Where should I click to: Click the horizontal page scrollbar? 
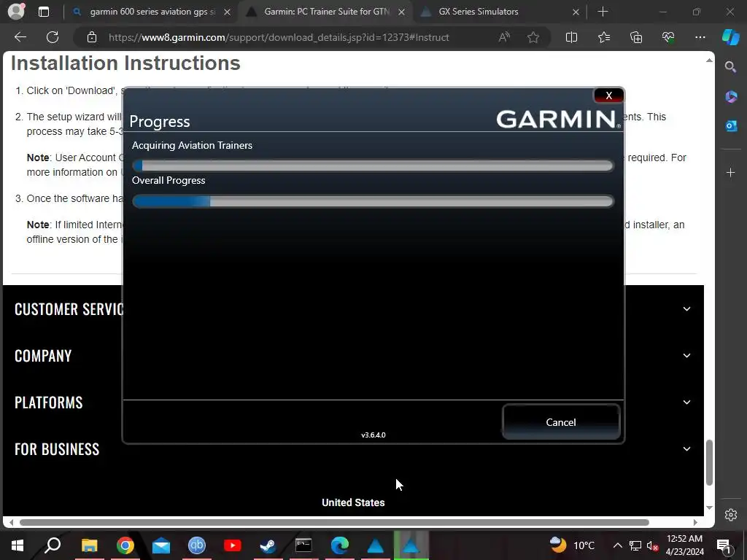334,522
